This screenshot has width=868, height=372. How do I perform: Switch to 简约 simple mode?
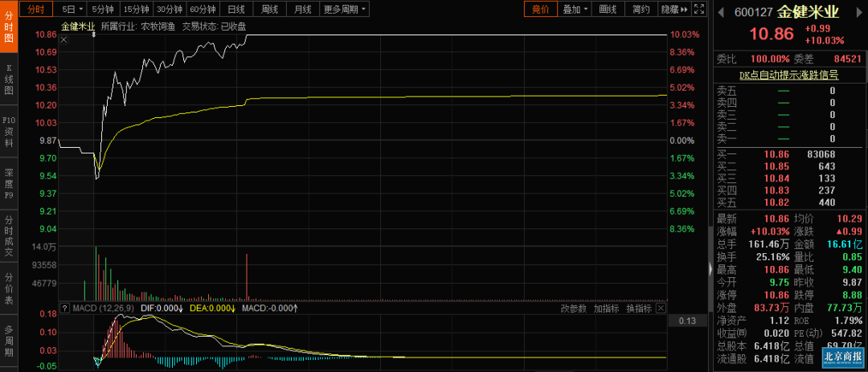pos(641,9)
